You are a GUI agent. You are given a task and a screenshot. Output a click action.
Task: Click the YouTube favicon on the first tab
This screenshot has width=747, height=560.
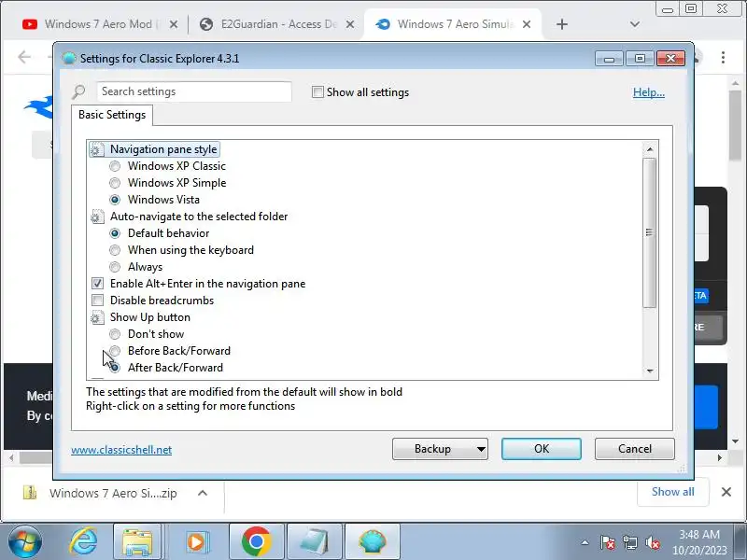point(30,24)
